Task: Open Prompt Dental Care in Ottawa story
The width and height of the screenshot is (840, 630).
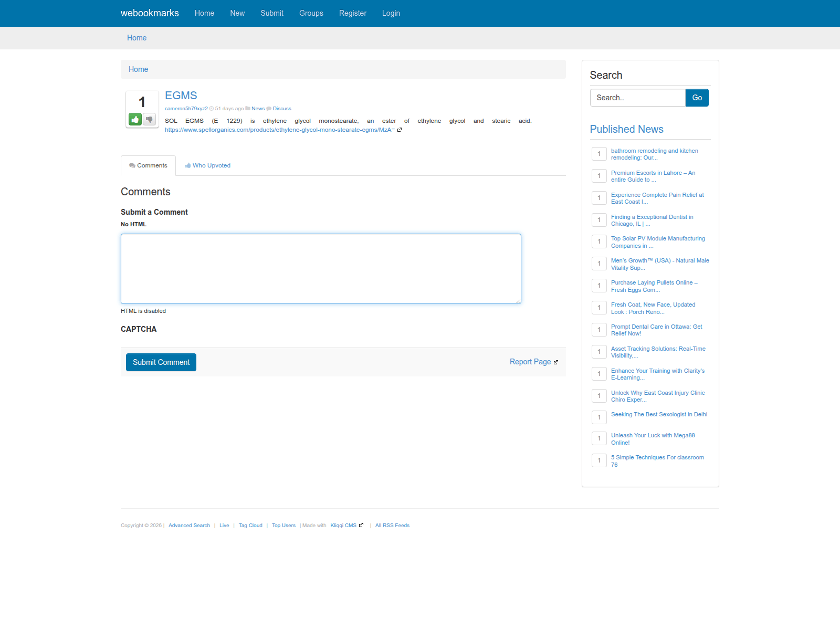Action: click(657, 330)
